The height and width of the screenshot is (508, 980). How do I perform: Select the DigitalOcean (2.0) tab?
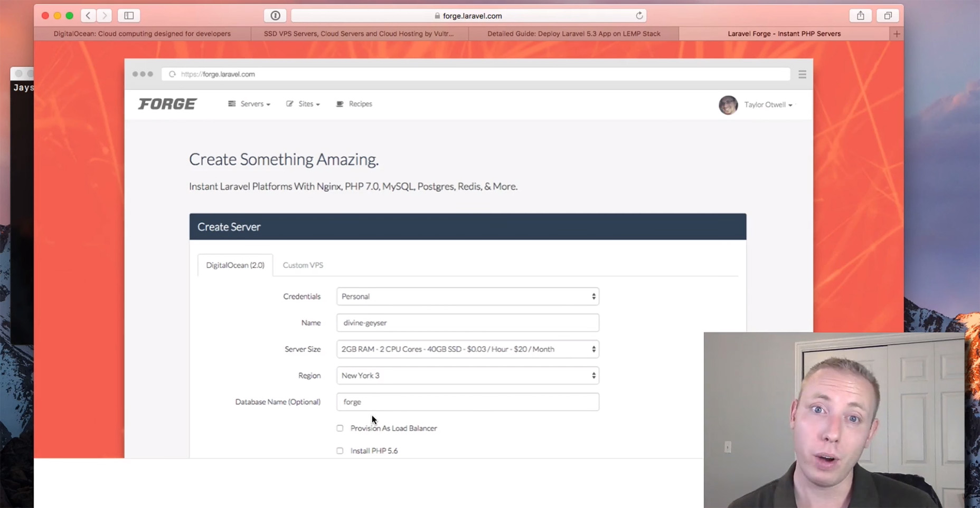pos(235,265)
